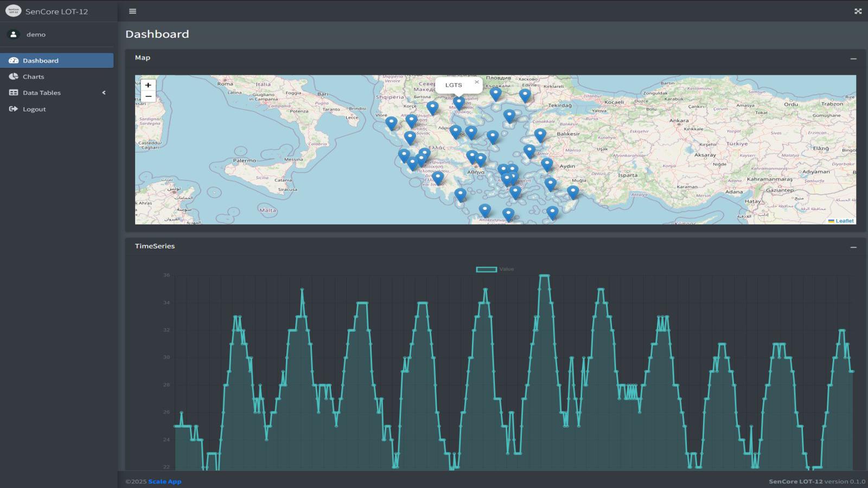Open the Scale App footer link
Screen dimensions: 868x488
(165, 481)
